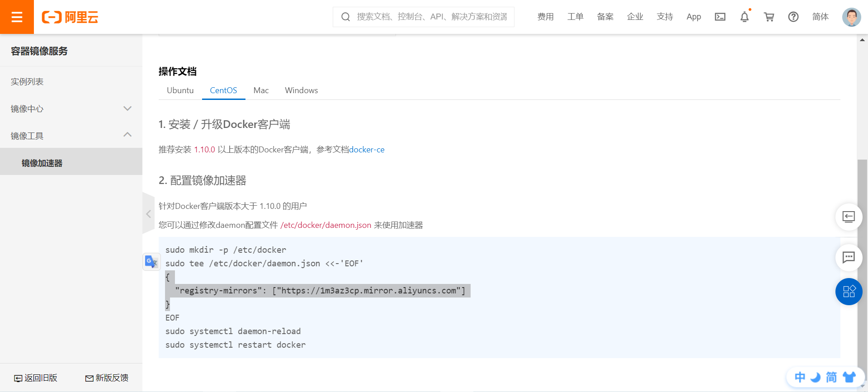
Task: Collapse the sidebar with the arrow handle
Action: click(148, 213)
